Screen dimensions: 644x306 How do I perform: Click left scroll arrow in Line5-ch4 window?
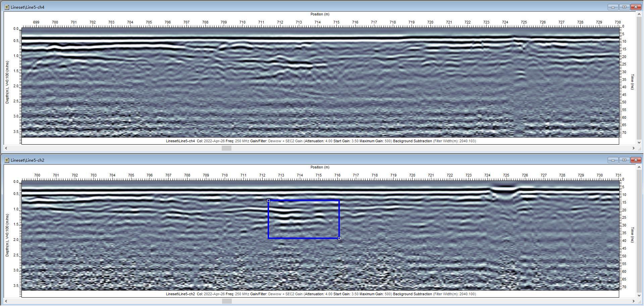(6, 148)
